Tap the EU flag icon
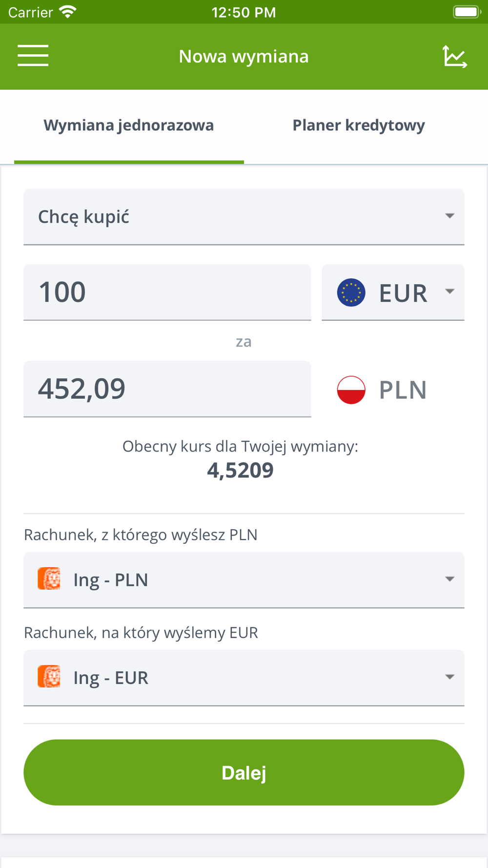The height and width of the screenshot is (868, 488). tap(351, 292)
